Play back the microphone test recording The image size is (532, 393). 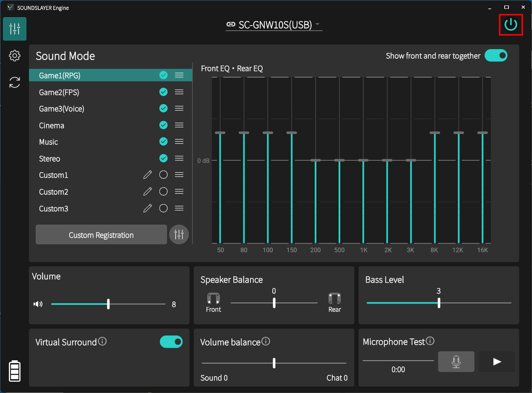(497, 362)
